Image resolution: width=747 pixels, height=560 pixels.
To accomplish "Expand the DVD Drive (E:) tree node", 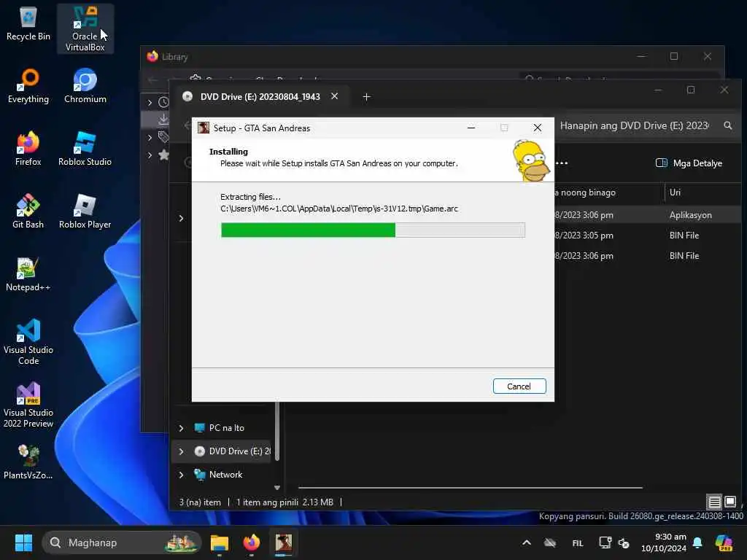I will coord(181,451).
